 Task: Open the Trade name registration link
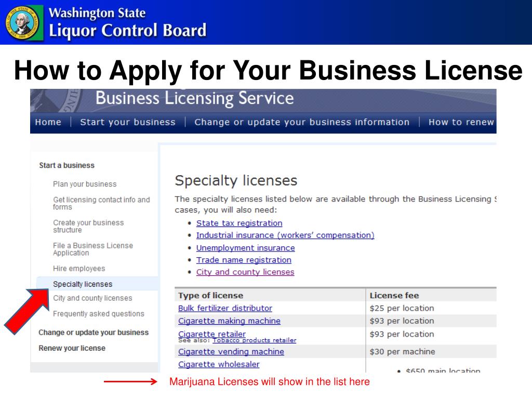point(244,260)
